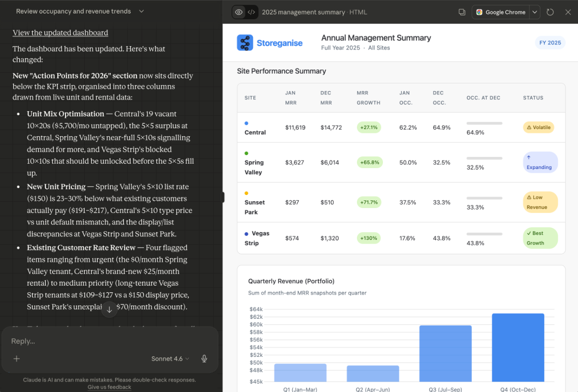Switch to code view of the artifact

click(x=252, y=12)
